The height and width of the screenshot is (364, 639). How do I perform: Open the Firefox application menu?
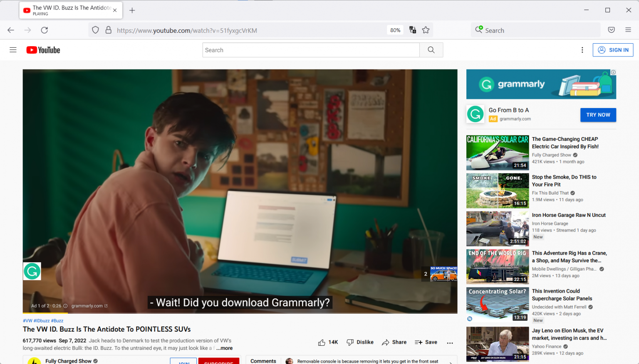point(629,30)
